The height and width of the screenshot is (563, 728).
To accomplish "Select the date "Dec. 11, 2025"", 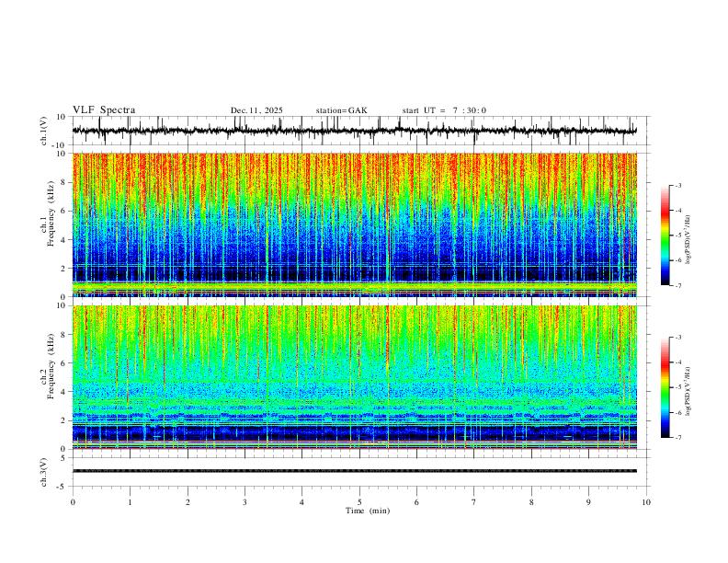I will 256,110.
